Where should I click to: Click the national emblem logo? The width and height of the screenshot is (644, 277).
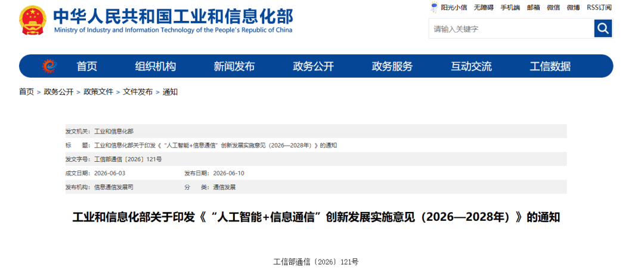[x=33, y=20]
